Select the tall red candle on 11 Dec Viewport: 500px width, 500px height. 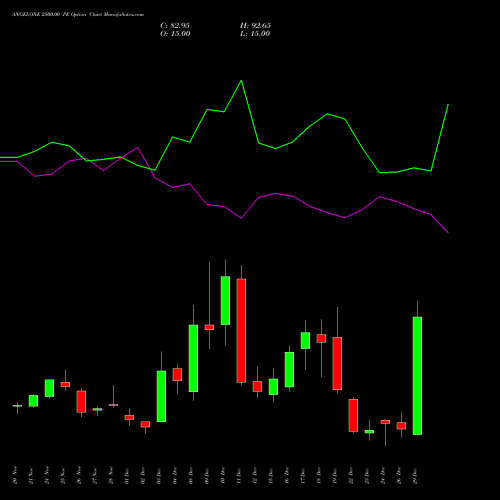click(x=241, y=330)
